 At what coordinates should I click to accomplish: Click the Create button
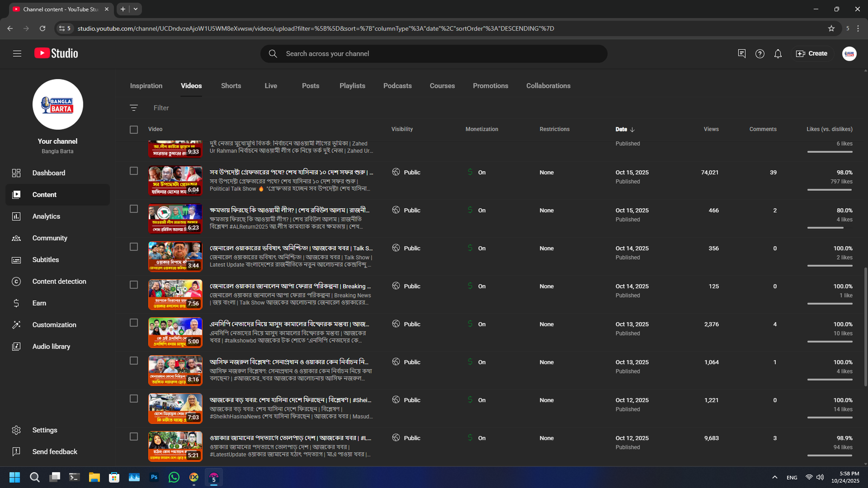point(812,54)
